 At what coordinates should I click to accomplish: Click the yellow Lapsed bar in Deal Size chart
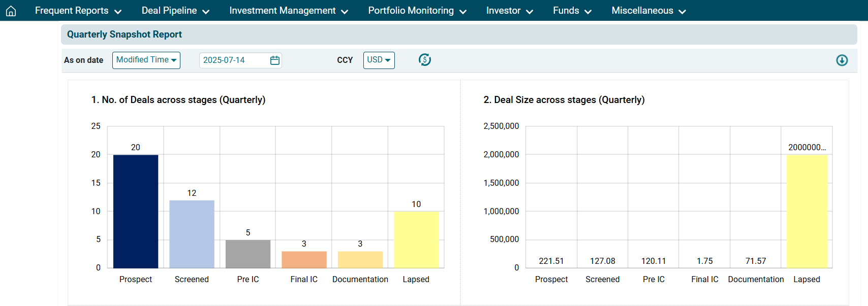807,211
